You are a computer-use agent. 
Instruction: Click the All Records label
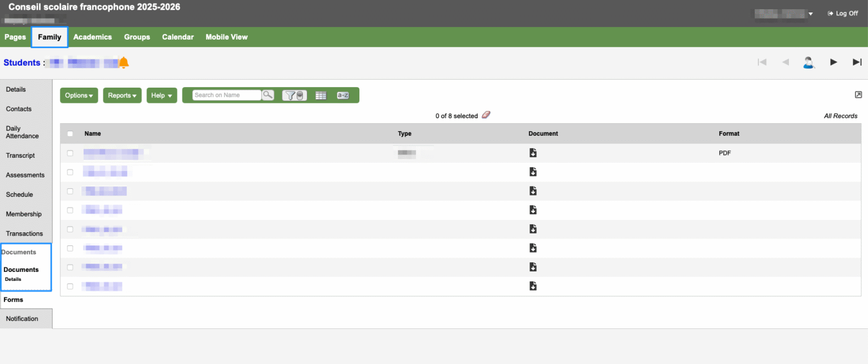[841, 116]
